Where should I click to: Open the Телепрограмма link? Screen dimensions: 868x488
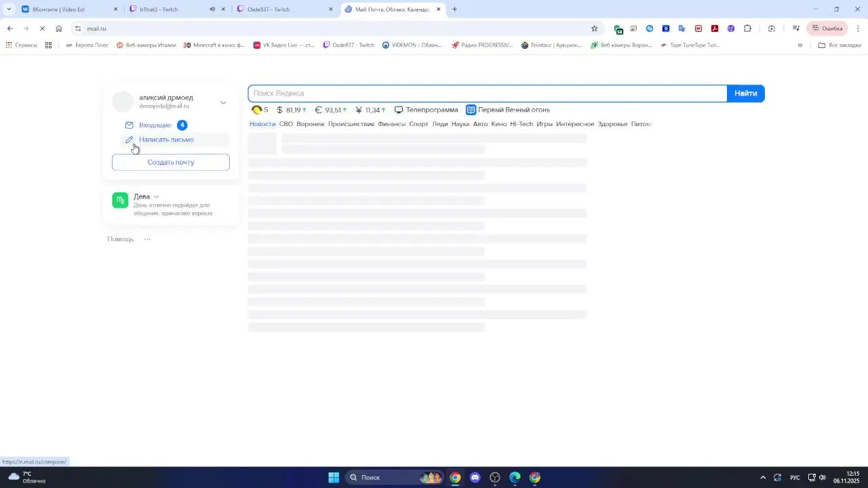pos(426,110)
